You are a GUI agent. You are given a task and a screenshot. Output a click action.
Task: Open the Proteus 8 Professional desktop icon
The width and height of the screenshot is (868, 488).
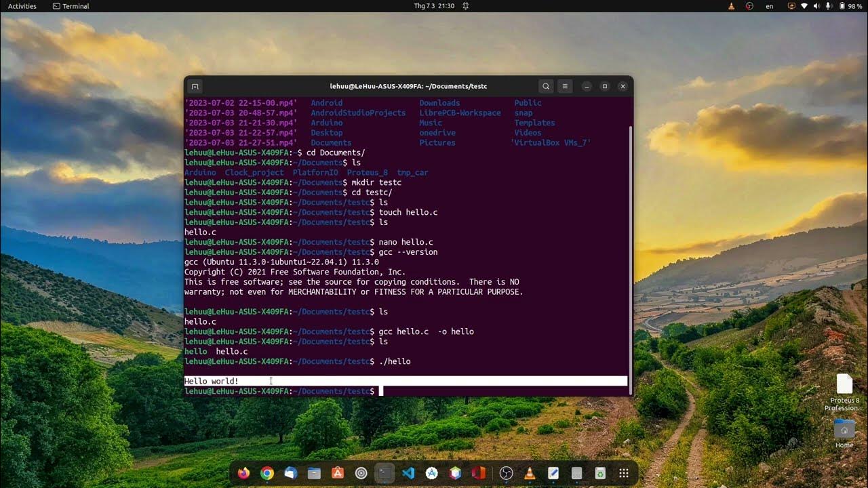[x=844, y=392]
